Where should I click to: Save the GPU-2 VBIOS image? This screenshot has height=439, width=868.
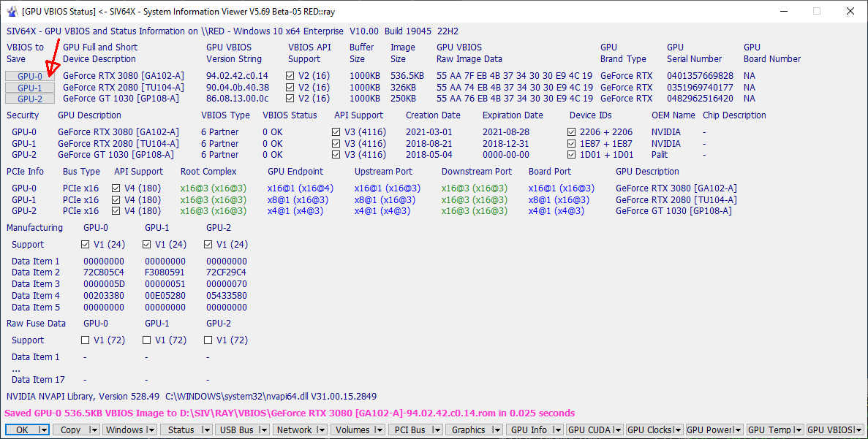tap(30, 99)
